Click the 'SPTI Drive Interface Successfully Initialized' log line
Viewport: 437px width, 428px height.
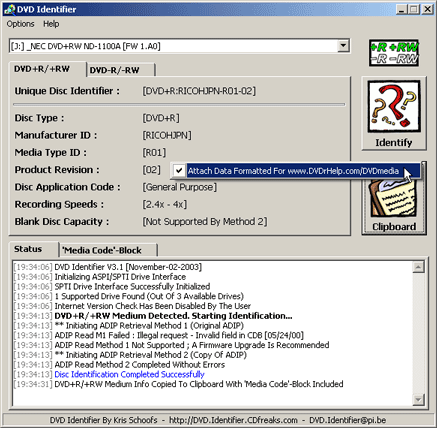point(132,286)
